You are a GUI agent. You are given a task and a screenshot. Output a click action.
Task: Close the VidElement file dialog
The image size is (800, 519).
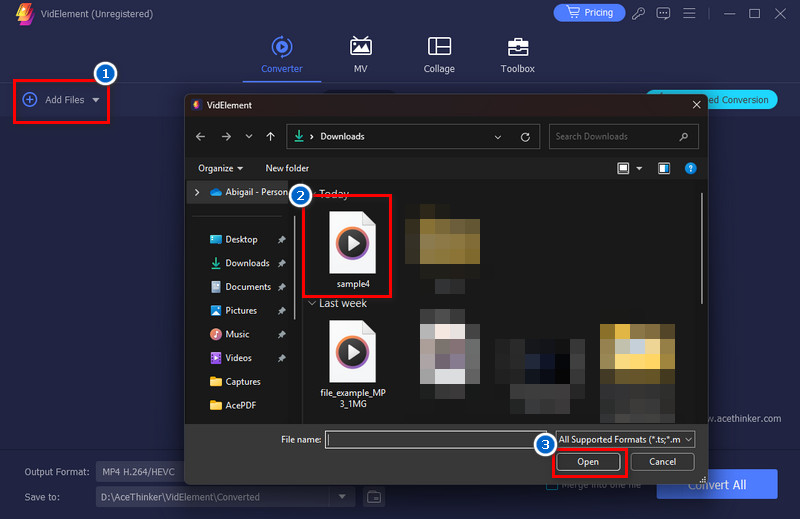(x=696, y=105)
